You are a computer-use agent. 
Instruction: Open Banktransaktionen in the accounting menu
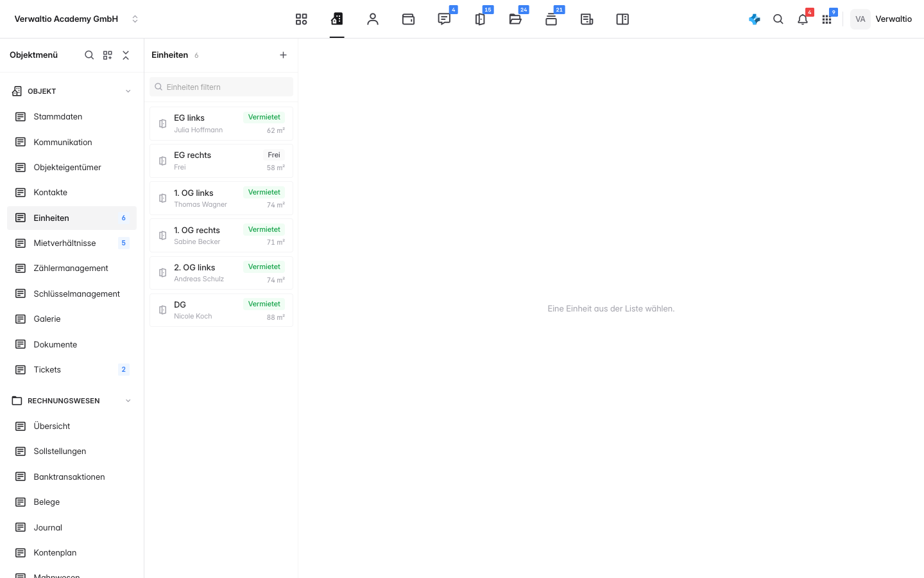click(72, 477)
